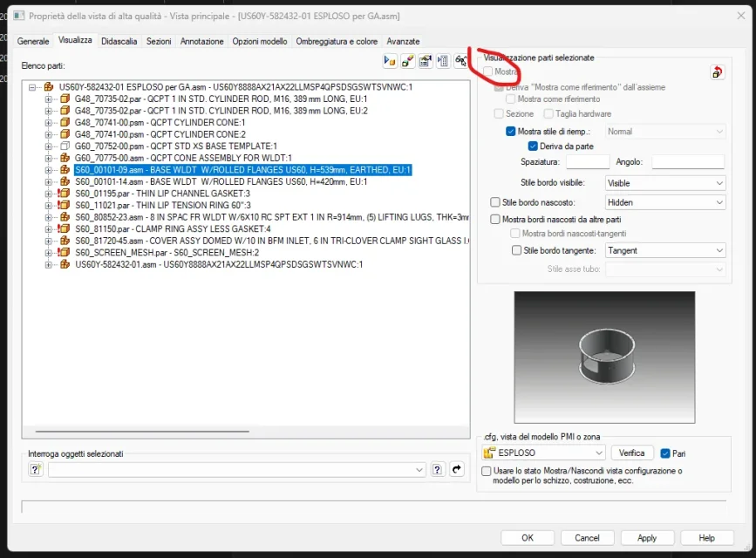Click the warning icon of S60_01195.par row
756x558 pixels.
click(63, 194)
